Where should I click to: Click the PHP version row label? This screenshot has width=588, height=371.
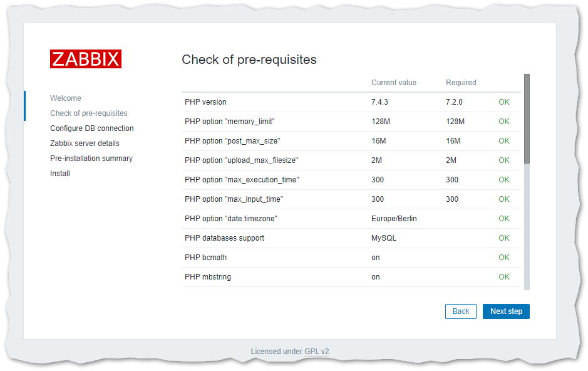(205, 102)
